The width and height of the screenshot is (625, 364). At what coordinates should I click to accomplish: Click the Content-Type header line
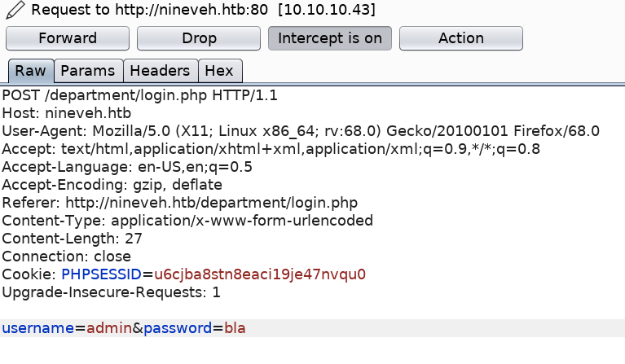pyautogui.click(x=187, y=221)
